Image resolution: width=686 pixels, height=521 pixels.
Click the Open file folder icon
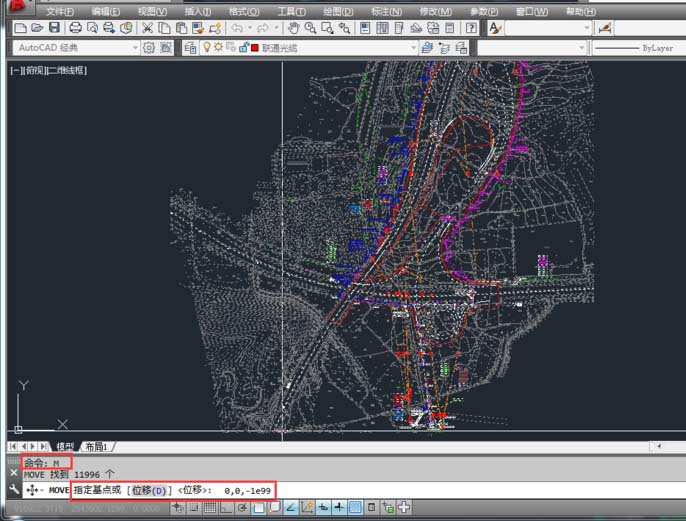tap(37, 28)
